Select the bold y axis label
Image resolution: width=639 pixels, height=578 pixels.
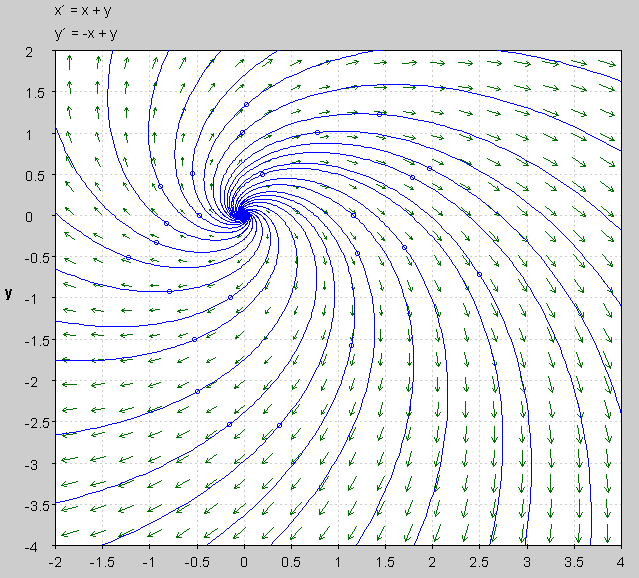9,293
